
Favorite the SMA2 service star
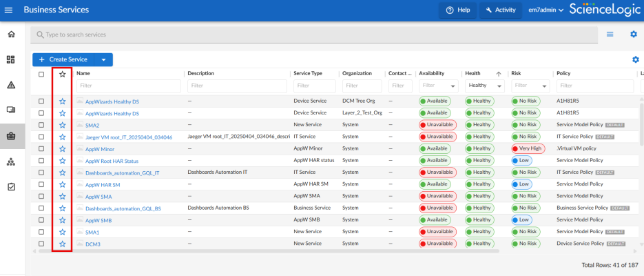click(62, 125)
